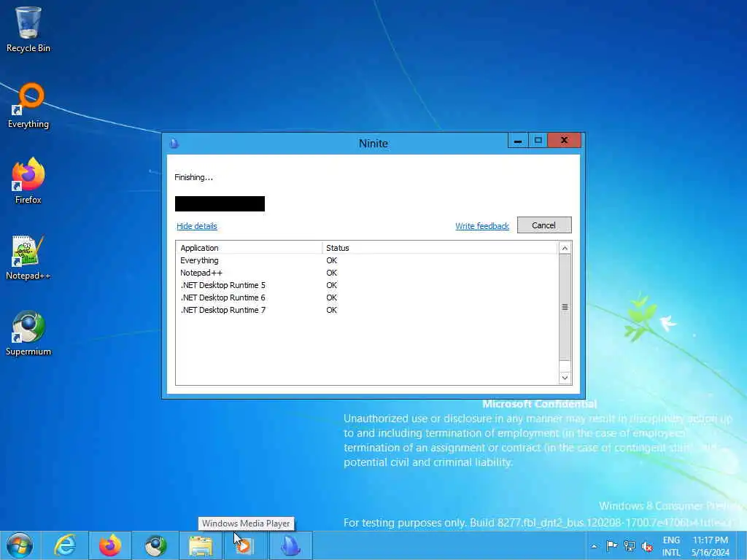This screenshot has width=747, height=560.
Task: Select the Supermium desktop shortcut
Action: [28, 333]
